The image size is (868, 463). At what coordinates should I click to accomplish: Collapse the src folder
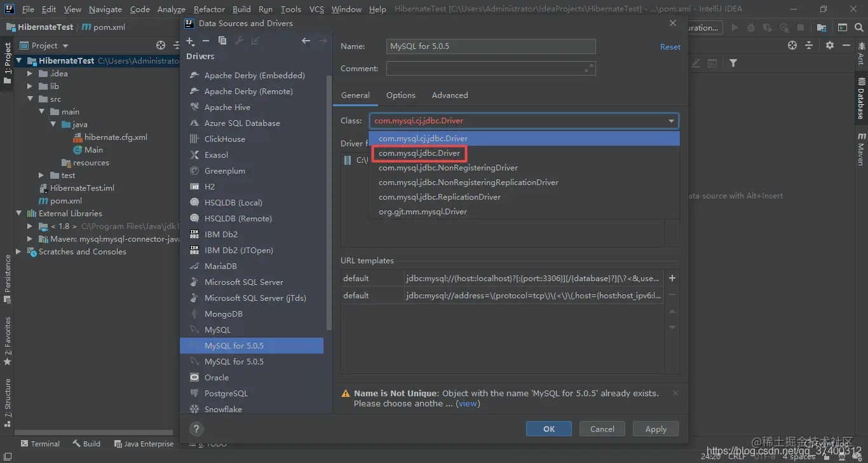[30, 99]
